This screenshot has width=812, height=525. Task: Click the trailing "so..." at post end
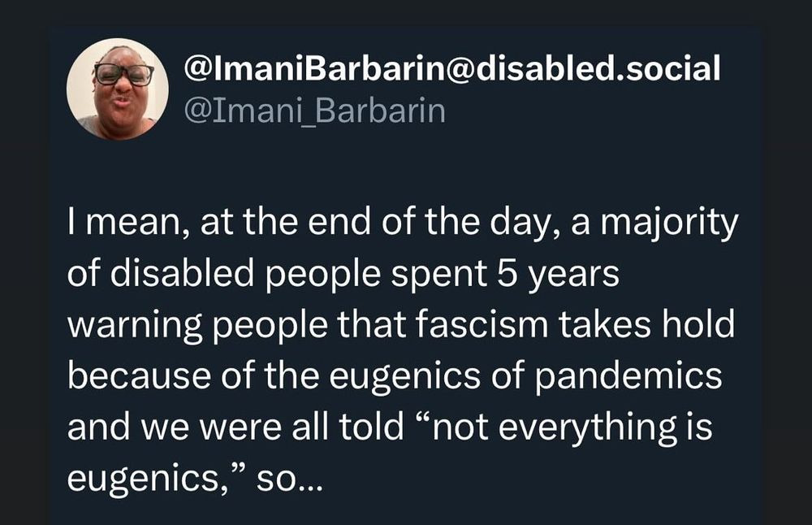pyautogui.click(x=289, y=479)
